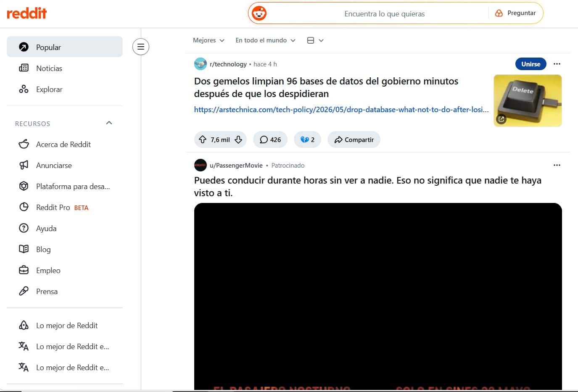Click the Noticias newspaper icon

click(24, 68)
